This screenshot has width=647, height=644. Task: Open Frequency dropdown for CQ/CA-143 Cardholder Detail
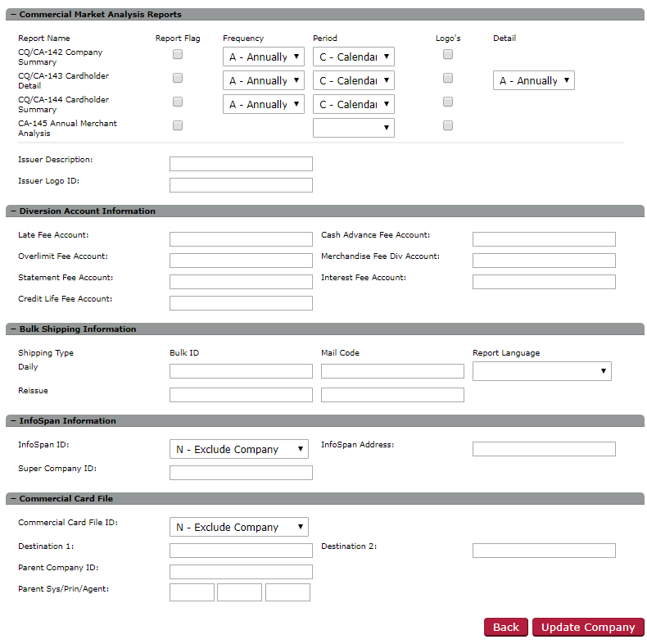coord(264,80)
